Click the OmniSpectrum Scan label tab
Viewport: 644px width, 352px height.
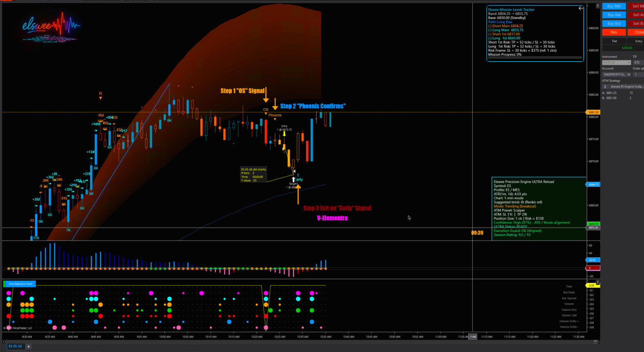click(x=20, y=284)
